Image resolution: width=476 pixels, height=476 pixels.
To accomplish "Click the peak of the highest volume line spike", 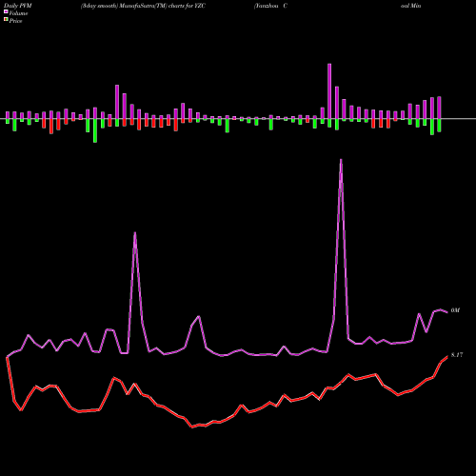I will coord(341,160).
